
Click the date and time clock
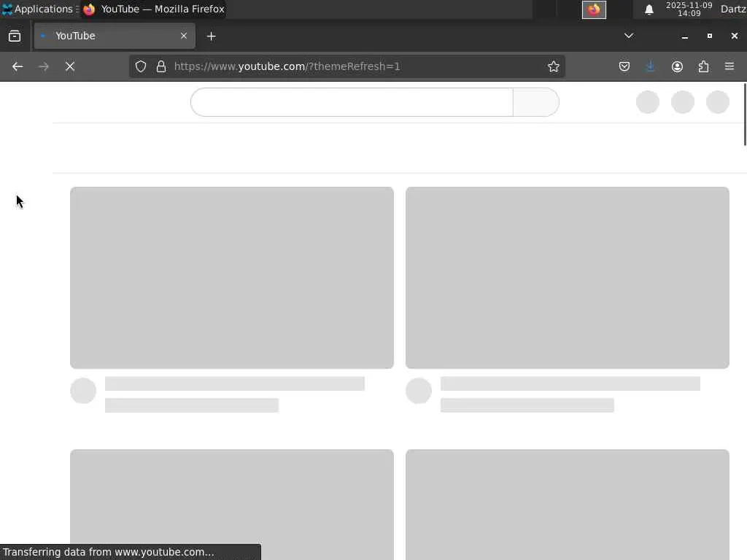[689, 9]
